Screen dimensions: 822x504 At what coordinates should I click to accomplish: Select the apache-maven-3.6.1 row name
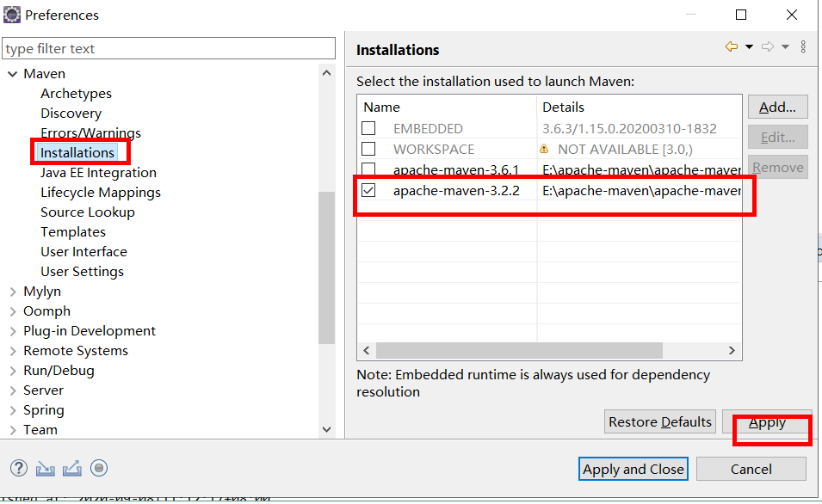click(456, 169)
